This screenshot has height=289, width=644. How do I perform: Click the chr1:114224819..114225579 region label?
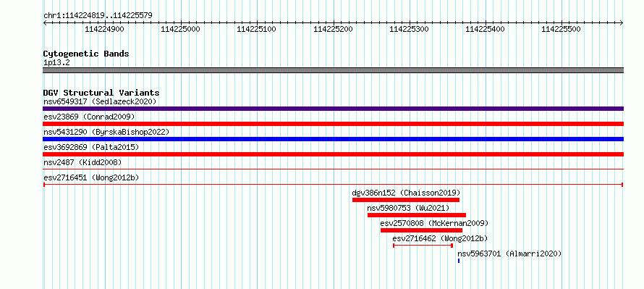(x=98, y=15)
